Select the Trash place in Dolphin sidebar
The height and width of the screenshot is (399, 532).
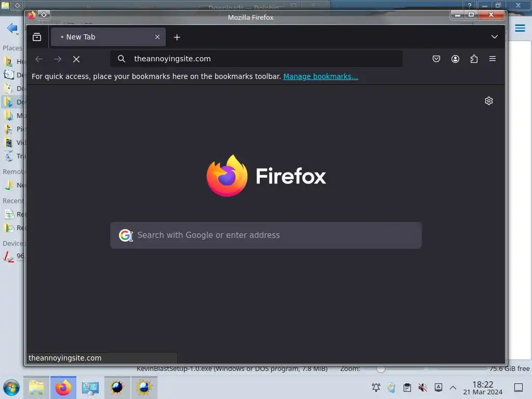[13, 156]
